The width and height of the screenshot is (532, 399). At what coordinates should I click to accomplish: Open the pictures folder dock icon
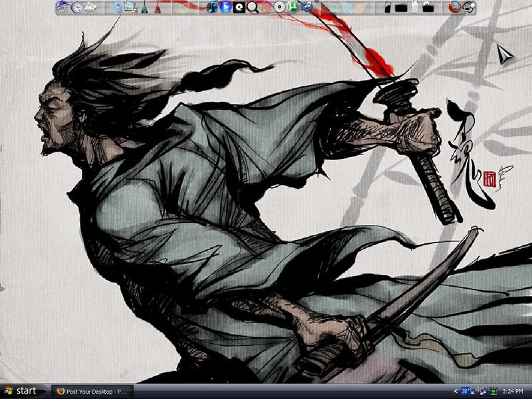(x=130, y=7)
